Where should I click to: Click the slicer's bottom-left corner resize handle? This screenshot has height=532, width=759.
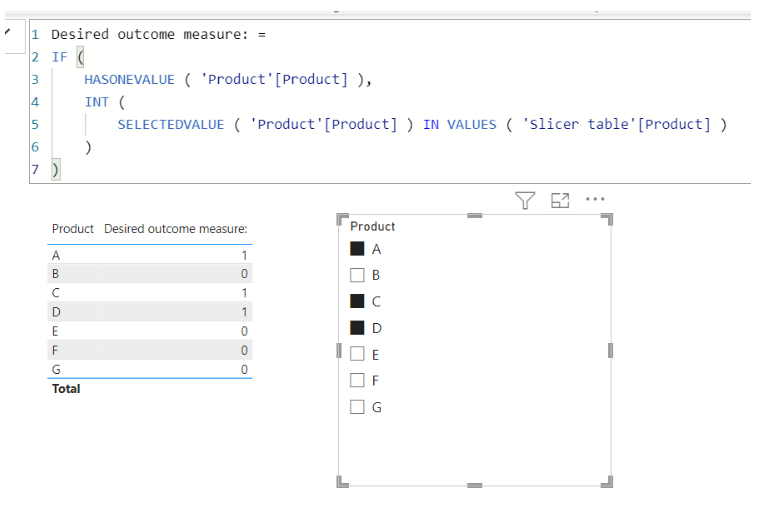(x=342, y=481)
